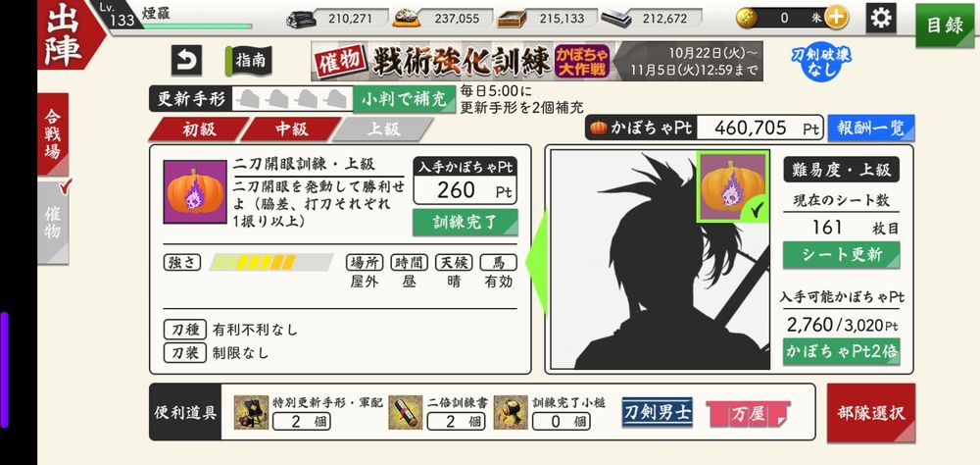Select the 特別更新手形・軍配 item icon
980x465 pixels.
tap(251, 412)
